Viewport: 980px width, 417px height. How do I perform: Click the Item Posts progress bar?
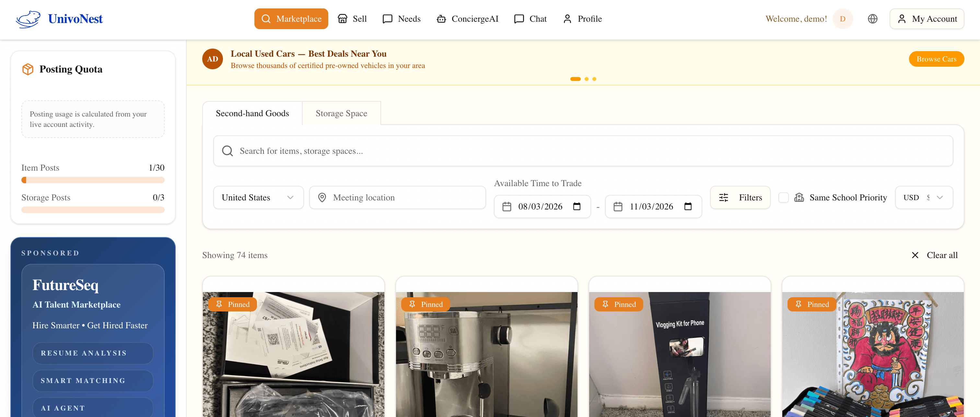(93, 180)
